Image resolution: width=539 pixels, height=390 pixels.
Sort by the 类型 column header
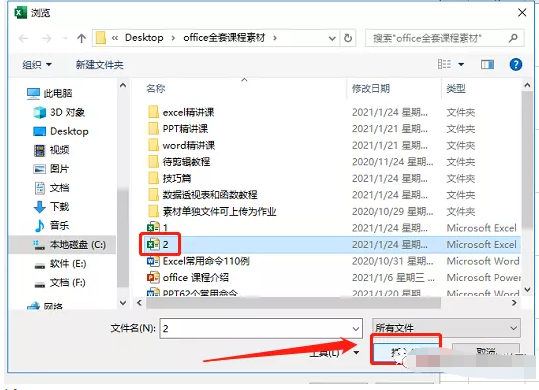coord(456,89)
